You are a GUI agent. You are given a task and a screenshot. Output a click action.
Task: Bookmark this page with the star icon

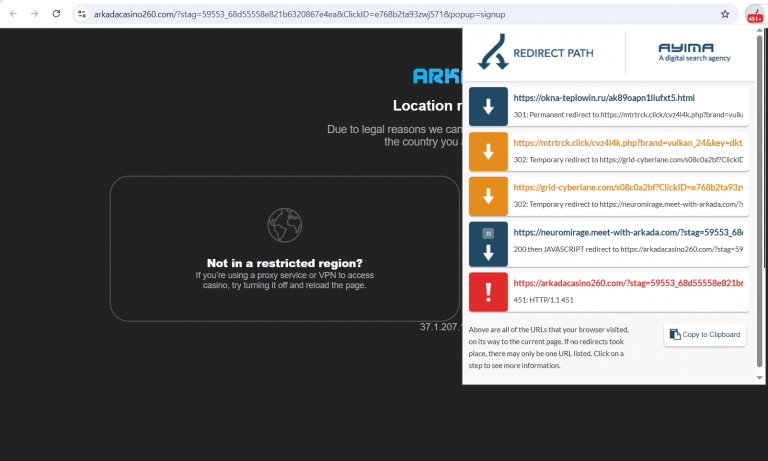725,14
